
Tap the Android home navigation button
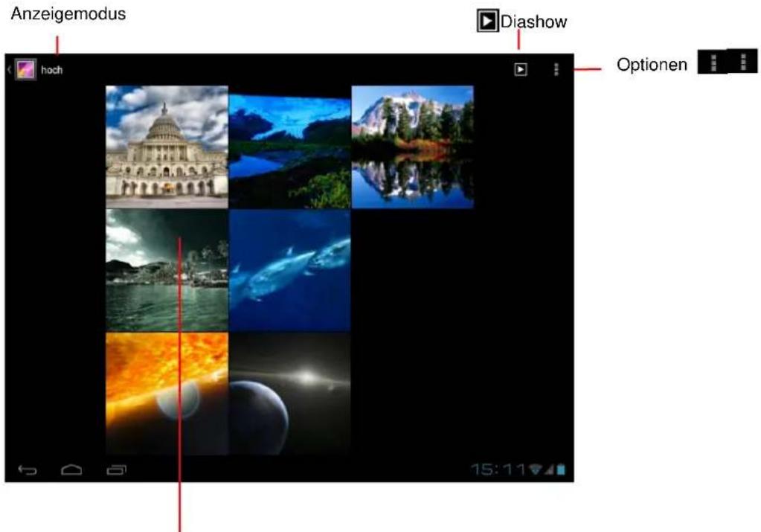(71, 469)
